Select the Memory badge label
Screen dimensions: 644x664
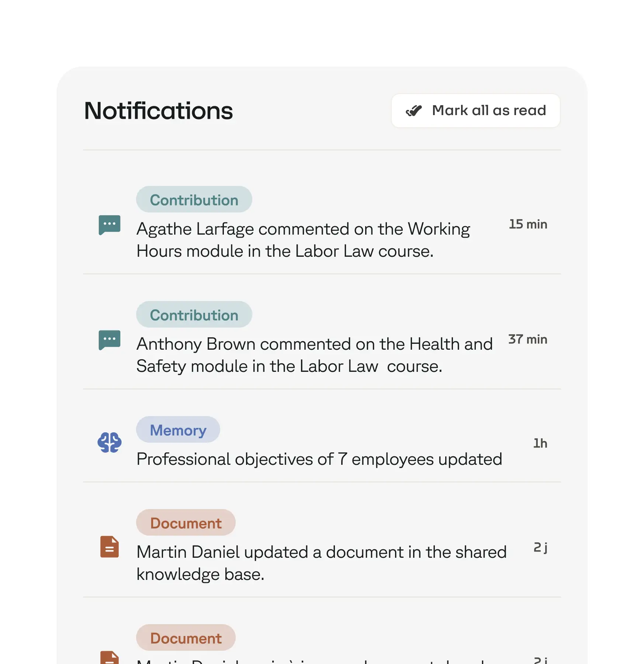point(178,429)
